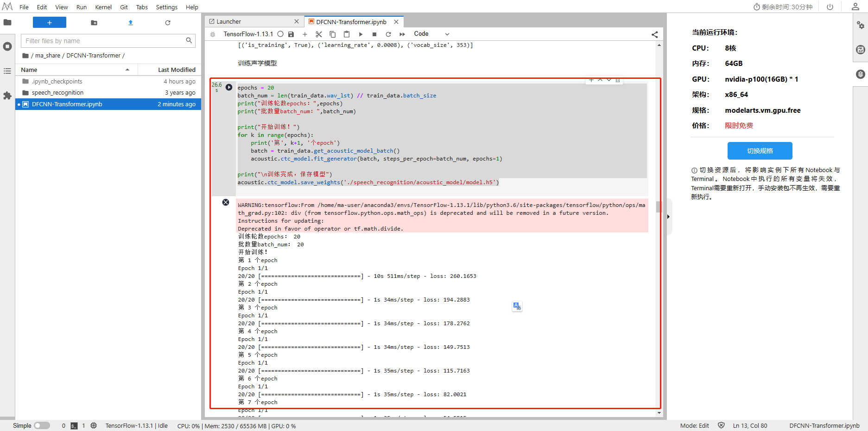
Task: Restart kernel and run all cells
Action: pyautogui.click(x=402, y=34)
